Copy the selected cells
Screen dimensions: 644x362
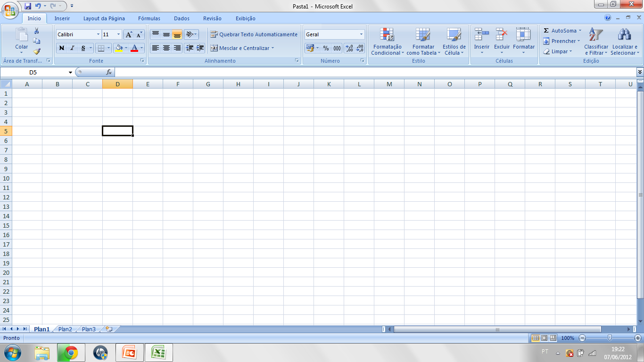pyautogui.click(x=36, y=41)
